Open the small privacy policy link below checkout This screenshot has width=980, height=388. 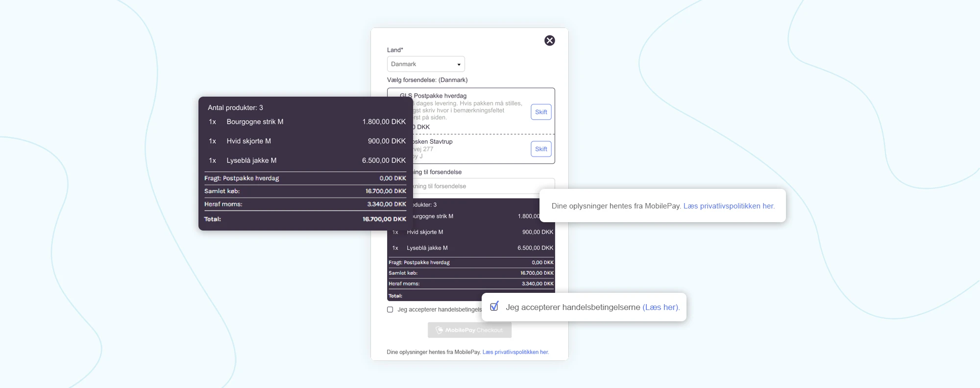point(515,352)
